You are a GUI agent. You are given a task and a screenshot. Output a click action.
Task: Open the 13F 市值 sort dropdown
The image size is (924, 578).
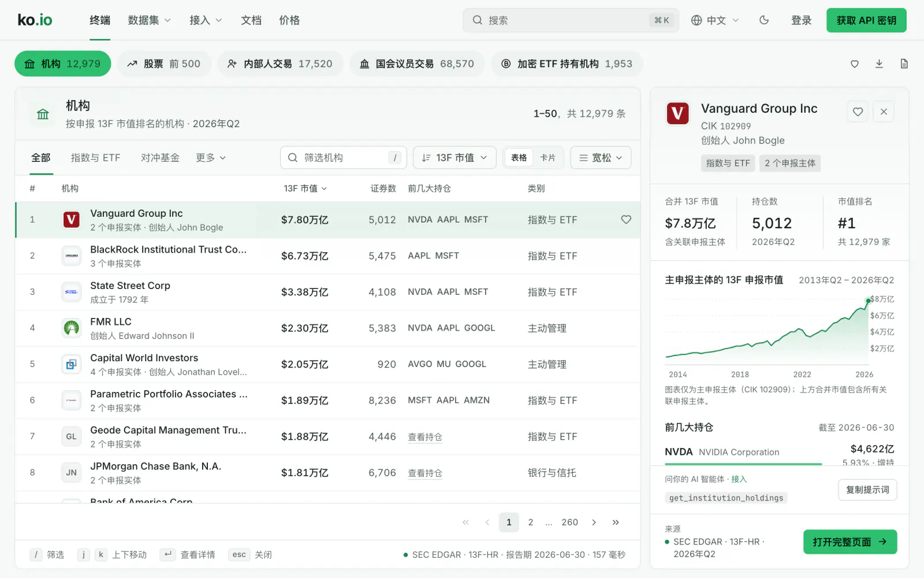click(454, 158)
